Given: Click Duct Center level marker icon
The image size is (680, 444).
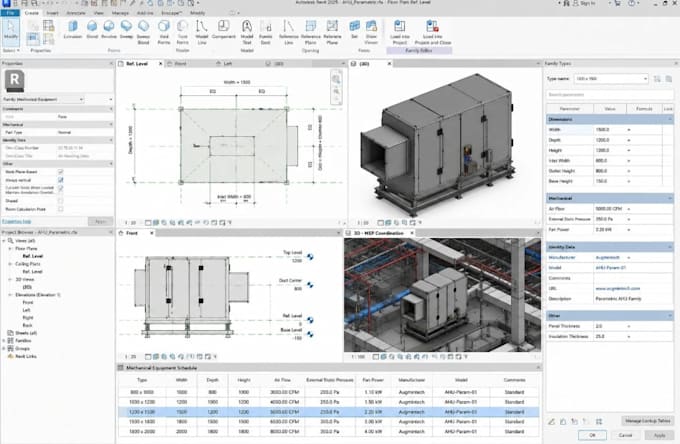Looking at the screenshot, I should (x=311, y=285).
